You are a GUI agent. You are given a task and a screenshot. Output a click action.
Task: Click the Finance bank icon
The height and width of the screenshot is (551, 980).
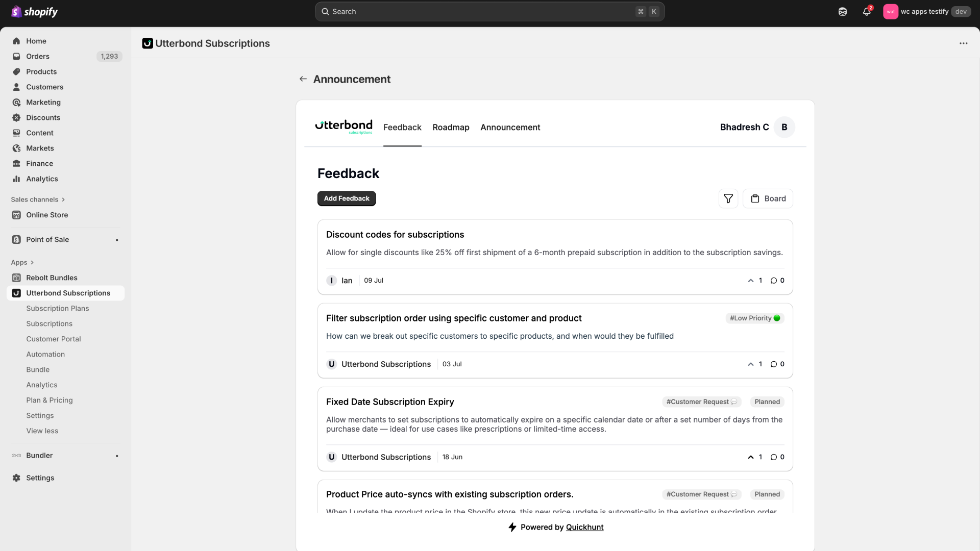click(x=16, y=163)
